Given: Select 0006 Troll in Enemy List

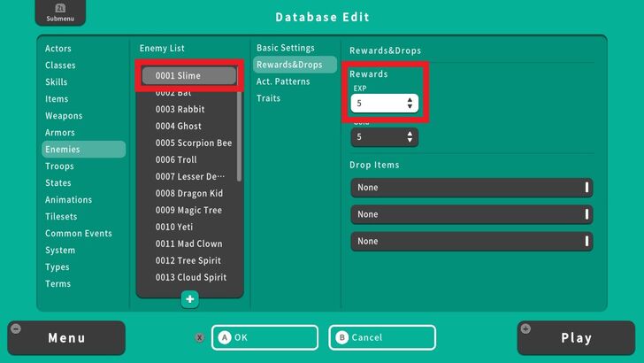Looking at the screenshot, I should tap(176, 159).
